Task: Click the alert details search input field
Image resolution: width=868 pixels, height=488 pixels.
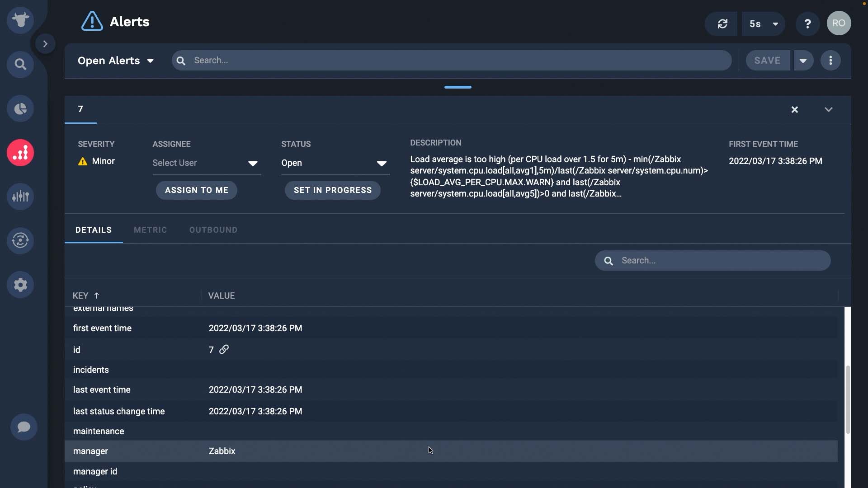Action: point(712,260)
